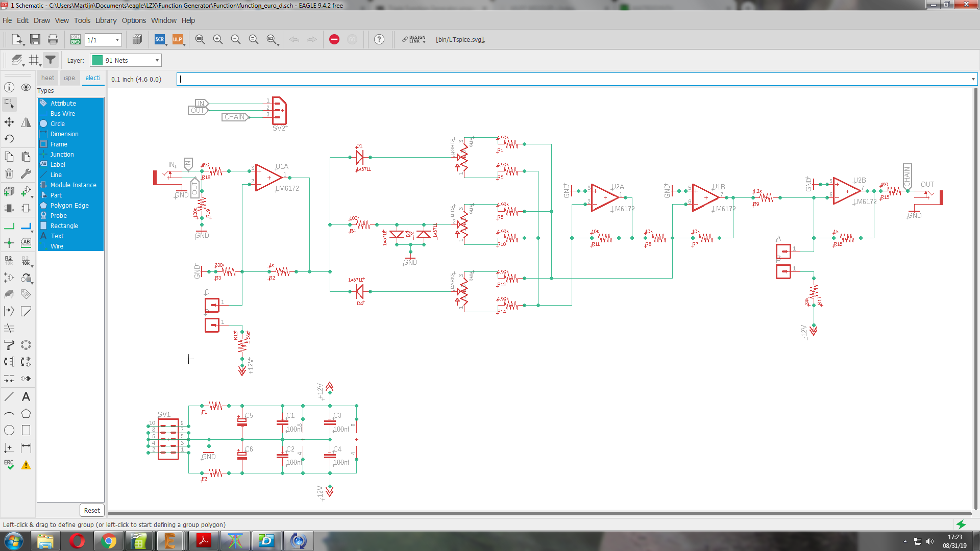980x551 pixels.
Task: Open the Errors warning triangle
Action: click(x=26, y=464)
